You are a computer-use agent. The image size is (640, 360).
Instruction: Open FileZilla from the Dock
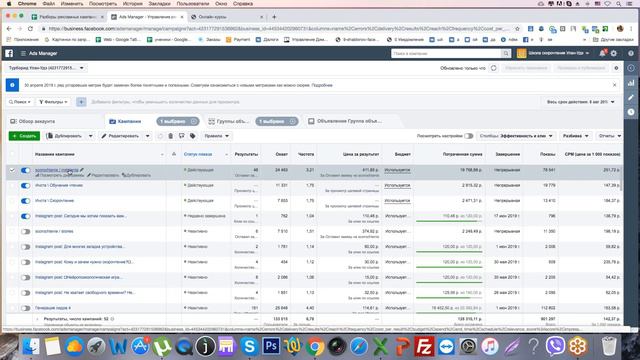[x=424, y=346]
